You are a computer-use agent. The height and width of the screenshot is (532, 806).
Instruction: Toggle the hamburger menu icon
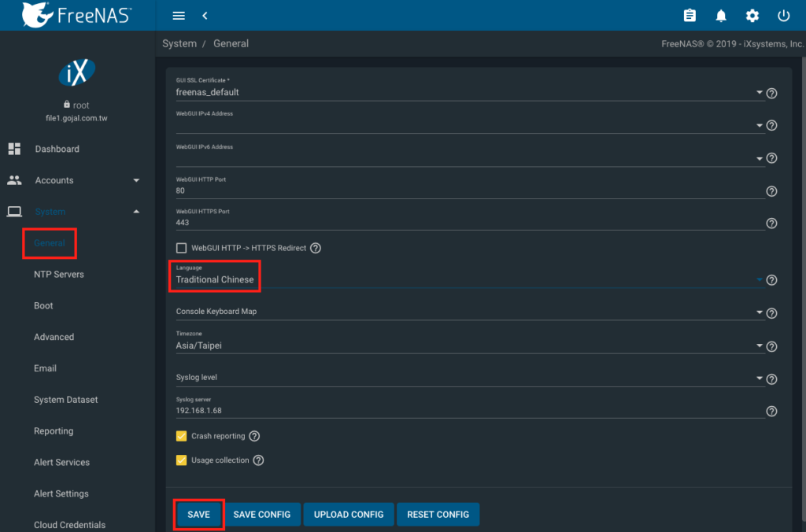click(x=179, y=16)
